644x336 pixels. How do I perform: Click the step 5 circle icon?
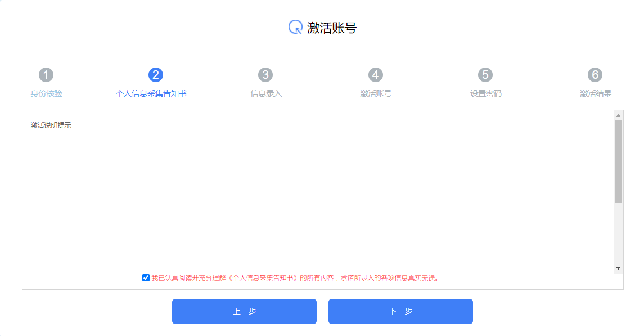[x=485, y=75]
